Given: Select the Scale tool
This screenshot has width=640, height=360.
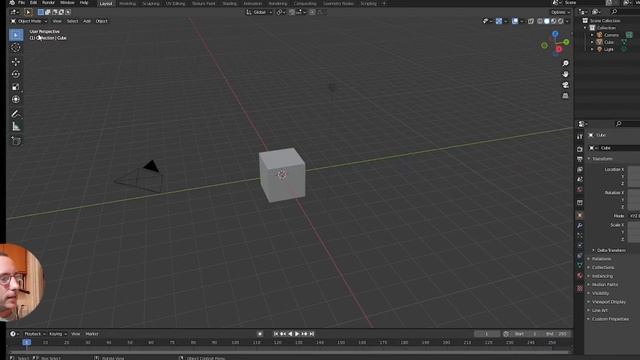Looking at the screenshot, I should (16, 87).
